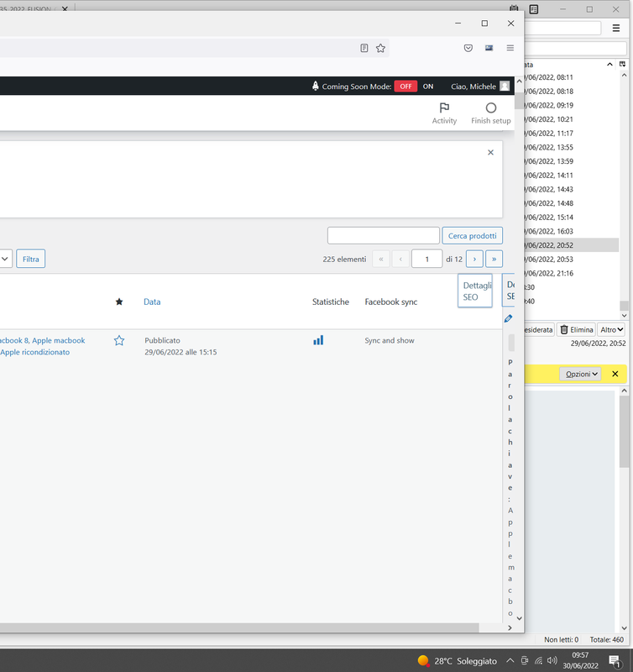
Task: Open mail app calendar icon
Action: point(514,8)
